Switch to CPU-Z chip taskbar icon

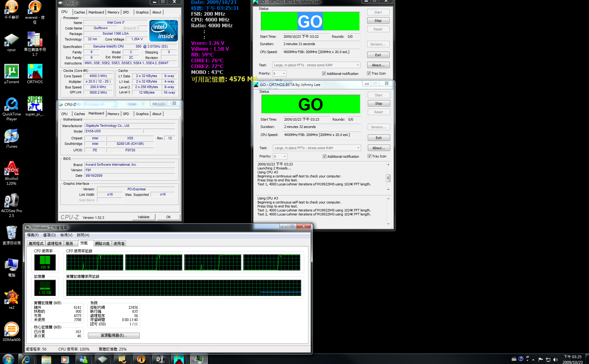point(103,359)
